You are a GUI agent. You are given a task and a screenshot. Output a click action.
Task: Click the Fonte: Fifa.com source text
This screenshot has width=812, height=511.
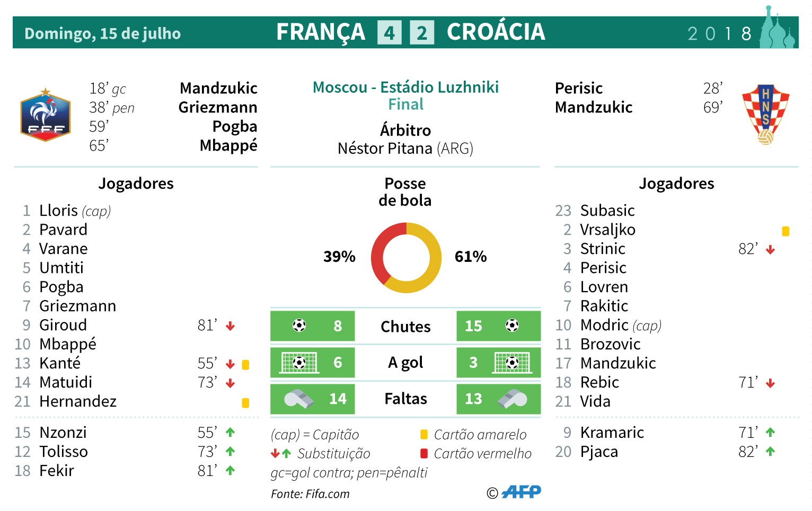pyautogui.click(x=310, y=494)
